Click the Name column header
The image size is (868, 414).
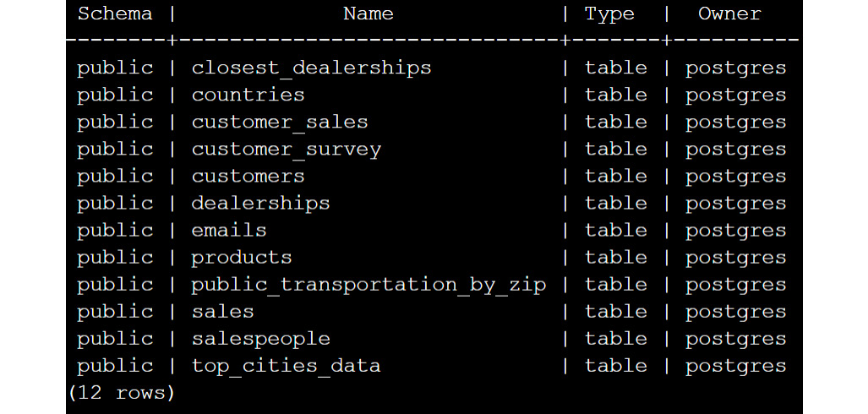[368, 14]
